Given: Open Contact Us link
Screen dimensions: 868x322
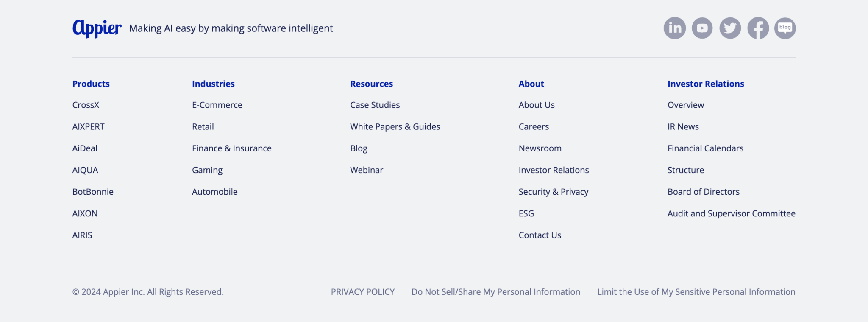Looking at the screenshot, I should pos(540,235).
